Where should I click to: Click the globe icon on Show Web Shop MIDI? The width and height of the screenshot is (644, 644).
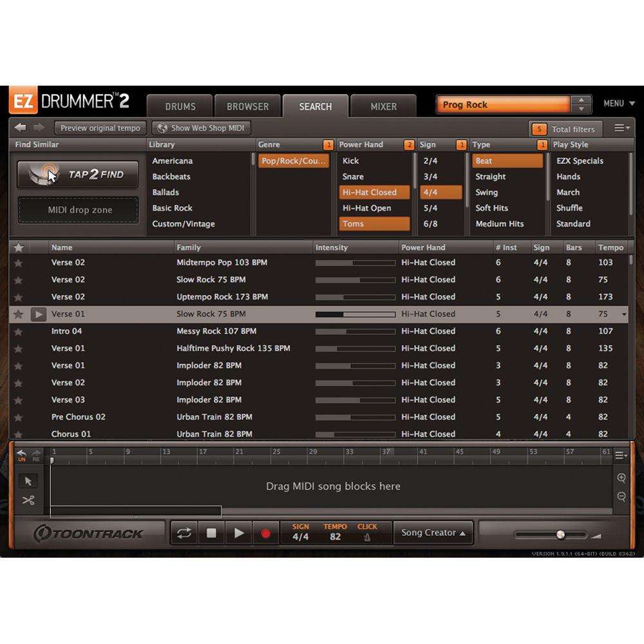click(163, 128)
